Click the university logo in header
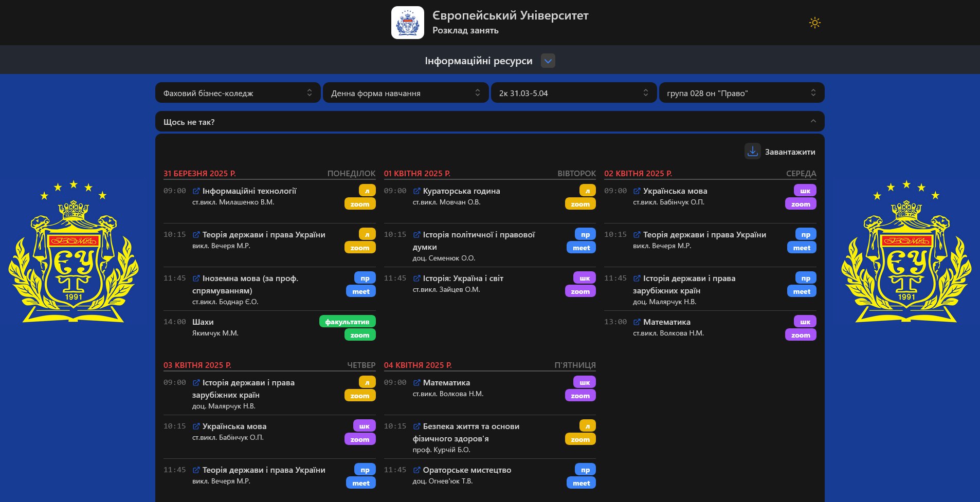The width and height of the screenshot is (980, 502). pos(407,23)
